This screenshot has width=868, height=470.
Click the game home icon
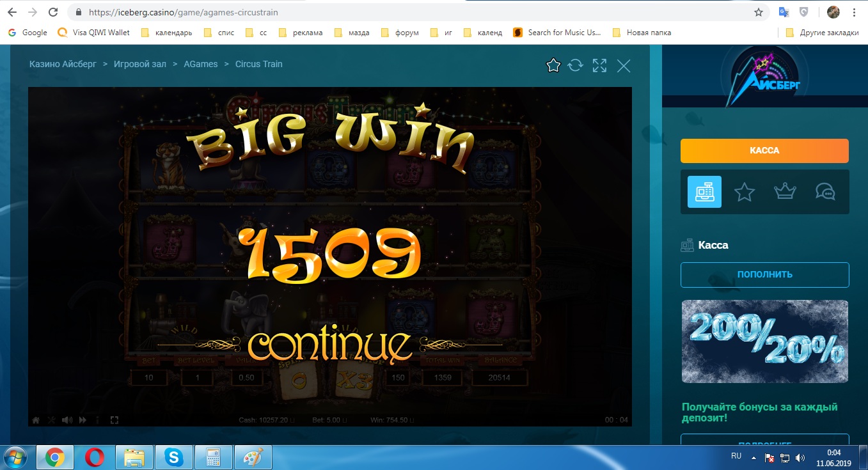pyautogui.click(x=36, y=420)
